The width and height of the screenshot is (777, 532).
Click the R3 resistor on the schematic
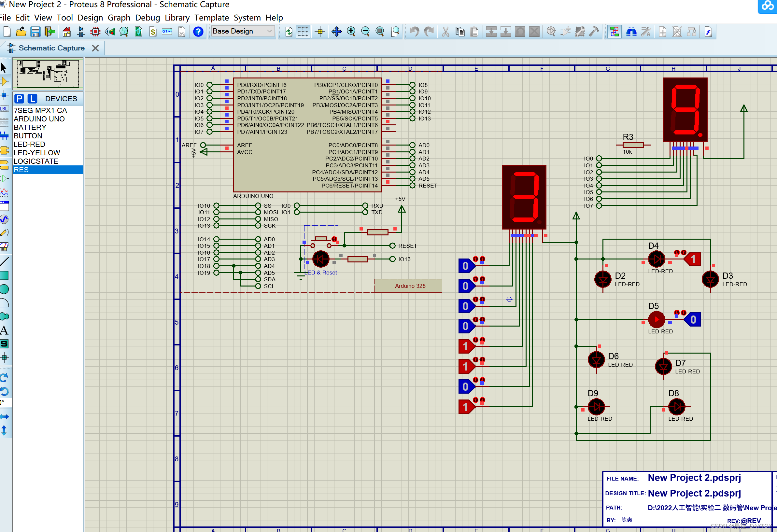pyautogui.click(x=633, y=145)
